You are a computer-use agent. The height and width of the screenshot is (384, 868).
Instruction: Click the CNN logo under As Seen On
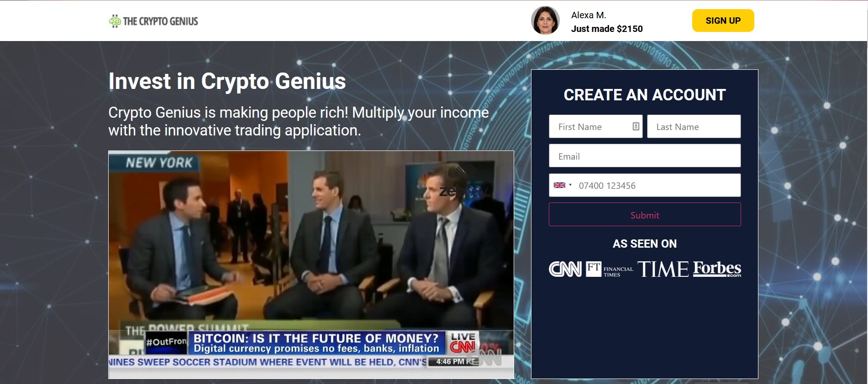click(x=565, y=269)
